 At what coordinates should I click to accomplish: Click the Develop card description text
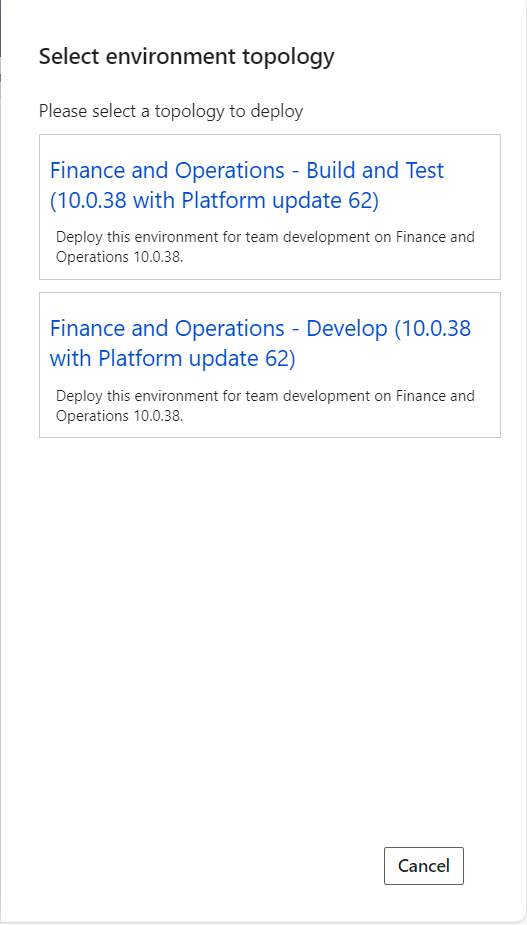pyautogui.click(x=266, y=405)
